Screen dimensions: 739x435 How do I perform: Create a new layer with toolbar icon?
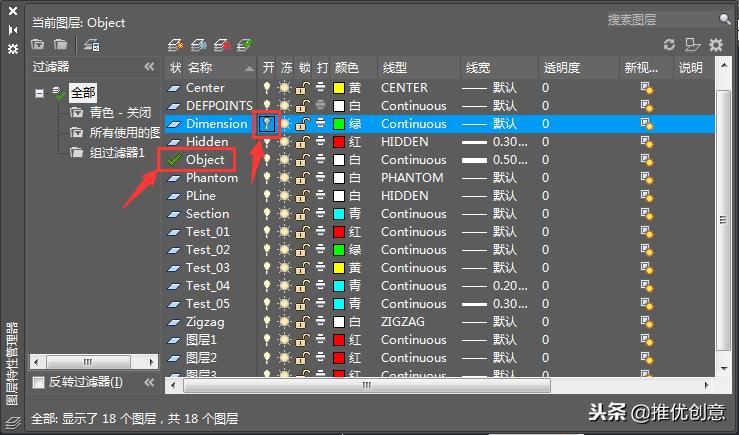175,45
